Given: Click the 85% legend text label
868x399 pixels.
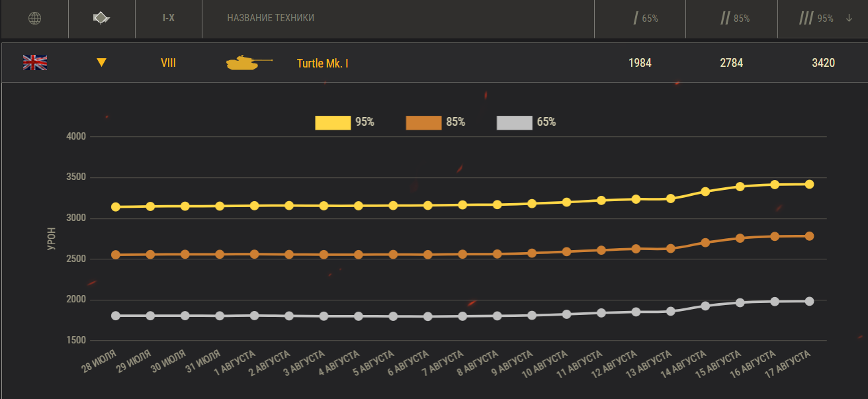Looking at the screenshot, I should click(x=455, y=122).
